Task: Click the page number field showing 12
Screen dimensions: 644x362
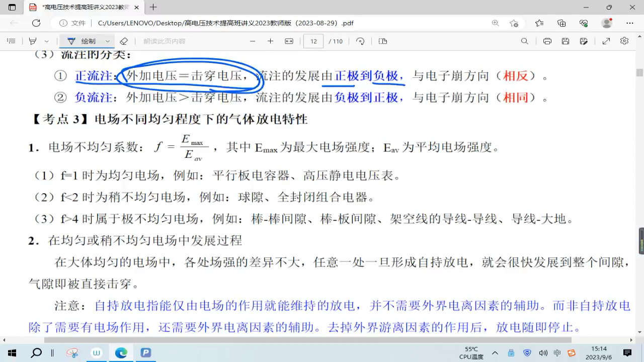Action: 313,41
